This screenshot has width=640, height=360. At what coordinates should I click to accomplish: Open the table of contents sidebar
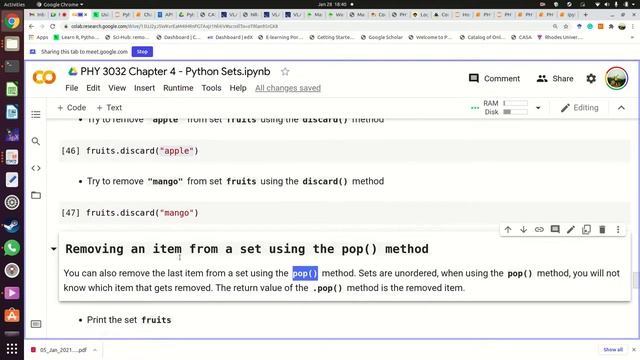pos(36,114)
